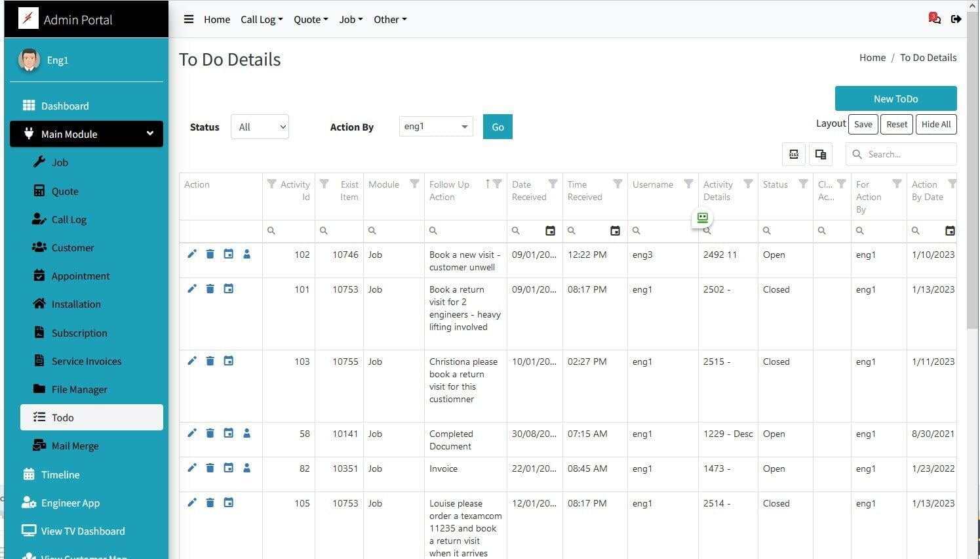980x559 pixels.
Task: Click the user icon in activity 58 row
Action: pos(246,433)
